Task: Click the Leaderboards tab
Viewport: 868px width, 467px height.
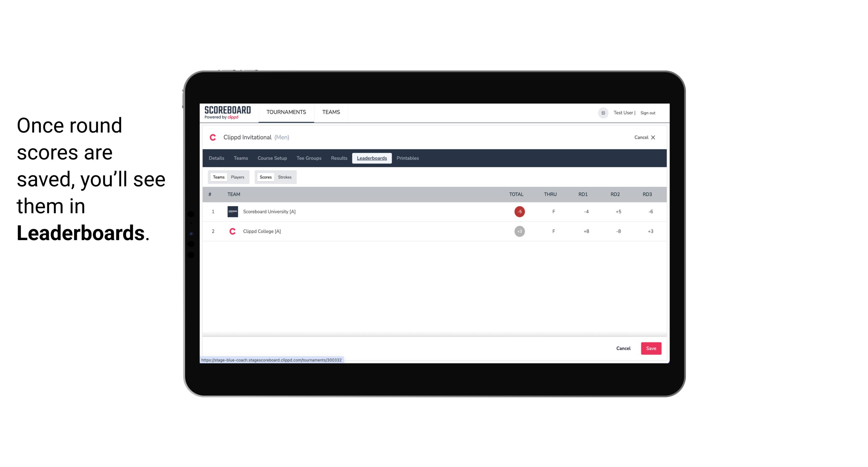Action: (x=372, y=158)
